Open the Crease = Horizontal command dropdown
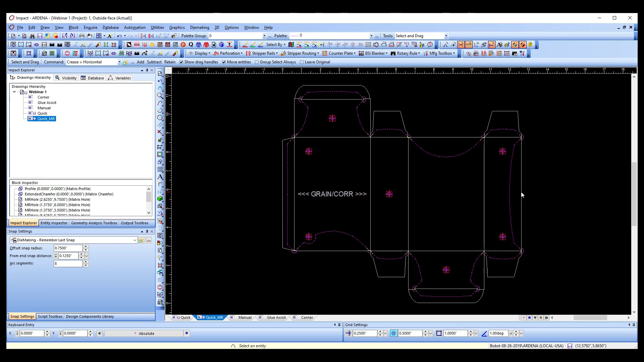 coord(119,62)
